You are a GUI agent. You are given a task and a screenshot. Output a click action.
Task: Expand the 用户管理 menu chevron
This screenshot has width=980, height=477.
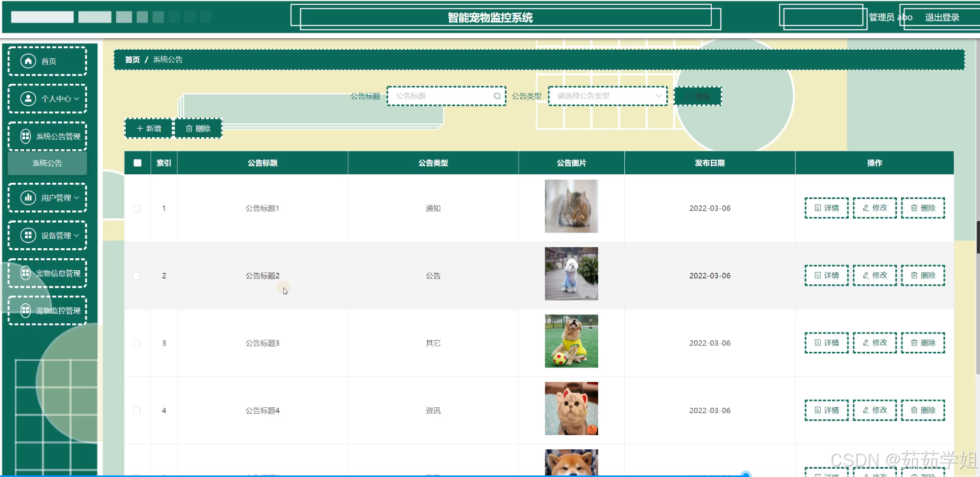(76, 197)
